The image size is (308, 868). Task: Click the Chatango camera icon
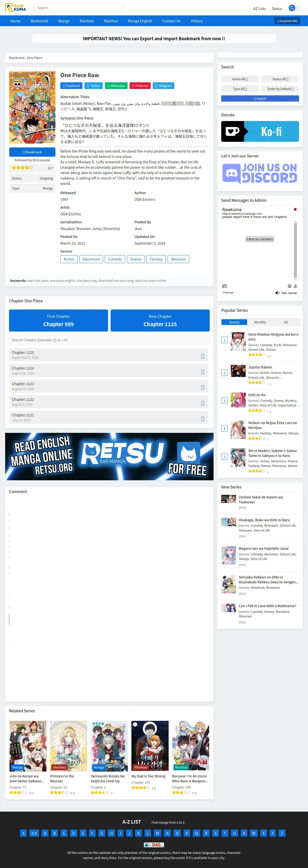pos(224,286)
